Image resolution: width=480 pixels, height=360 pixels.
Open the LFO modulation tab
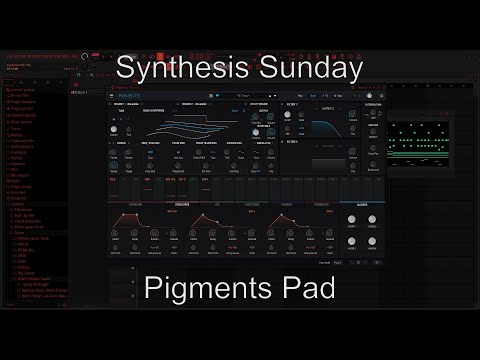pos(217,204)
